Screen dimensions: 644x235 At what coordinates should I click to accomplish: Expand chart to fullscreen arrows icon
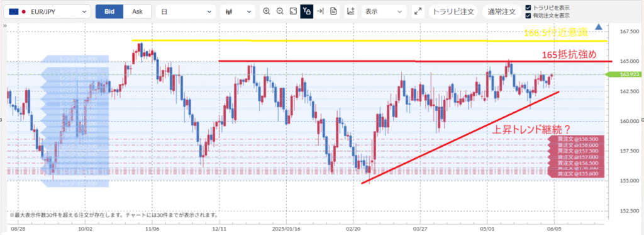(x=418, y=11)
